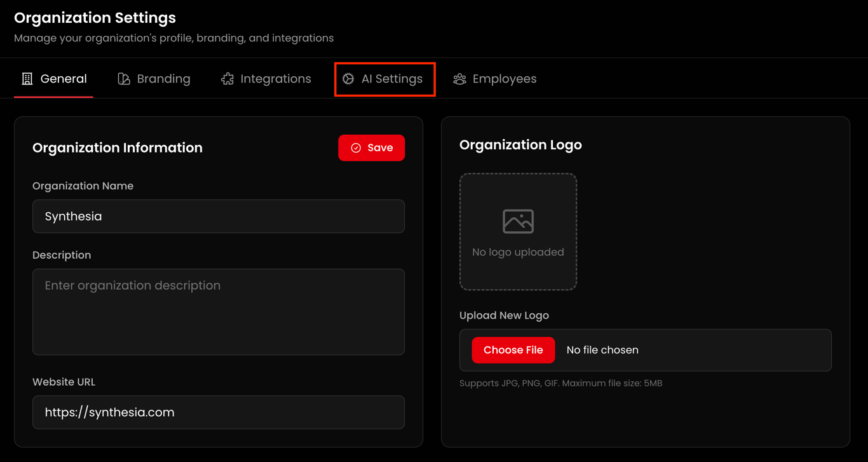The height and width of the screenshot is (462, 868).
Task: Click the puzzle piece Integrations icon
Action: pos(227,79)
